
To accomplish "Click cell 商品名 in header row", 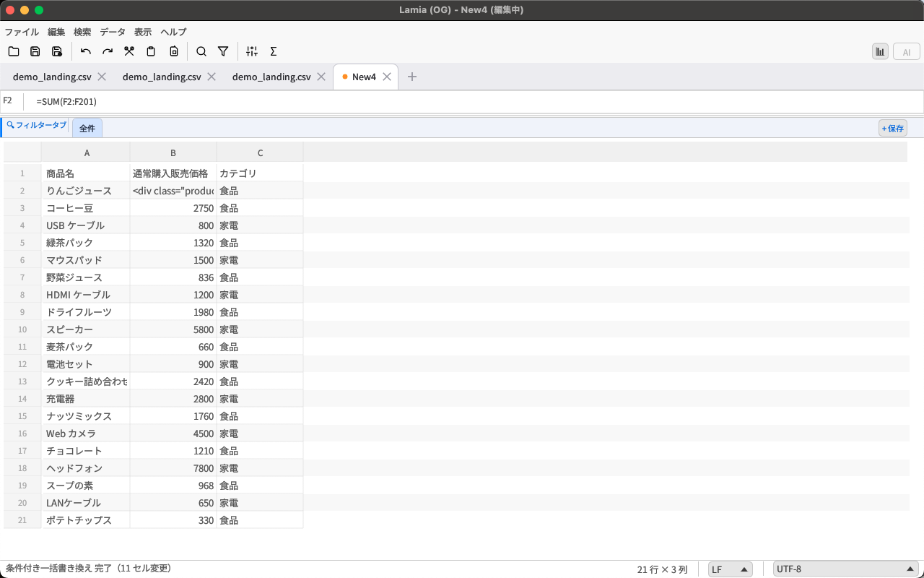I will pyautogui.click(x=85, y=173).
